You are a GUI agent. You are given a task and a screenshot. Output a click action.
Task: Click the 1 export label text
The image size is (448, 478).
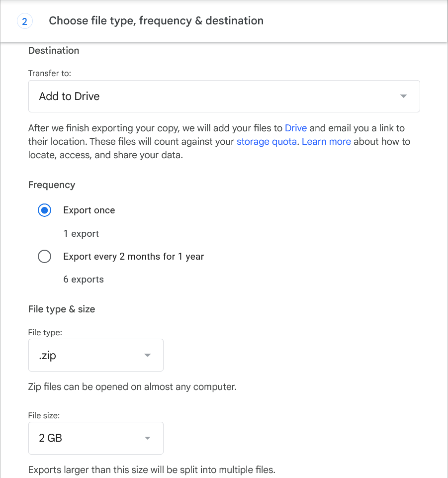click(81, 233)
